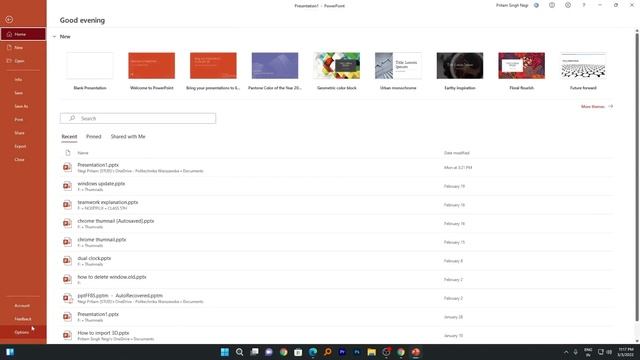This screenshot has height=360, width=640.
Task: Sort the file list by Name column
Action: [83, 153]
